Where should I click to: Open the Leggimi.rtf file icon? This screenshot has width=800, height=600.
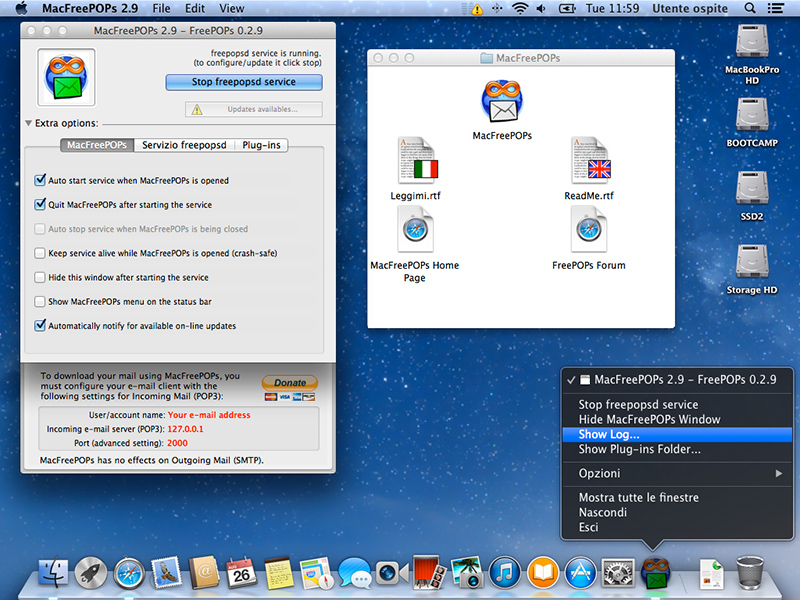[x=417, y=160]
